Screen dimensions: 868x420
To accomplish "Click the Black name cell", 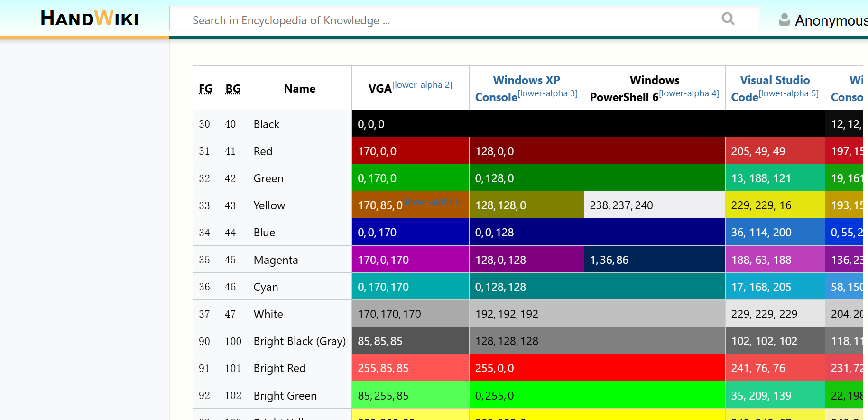I will pyautogui.click(x=300, y=124).
